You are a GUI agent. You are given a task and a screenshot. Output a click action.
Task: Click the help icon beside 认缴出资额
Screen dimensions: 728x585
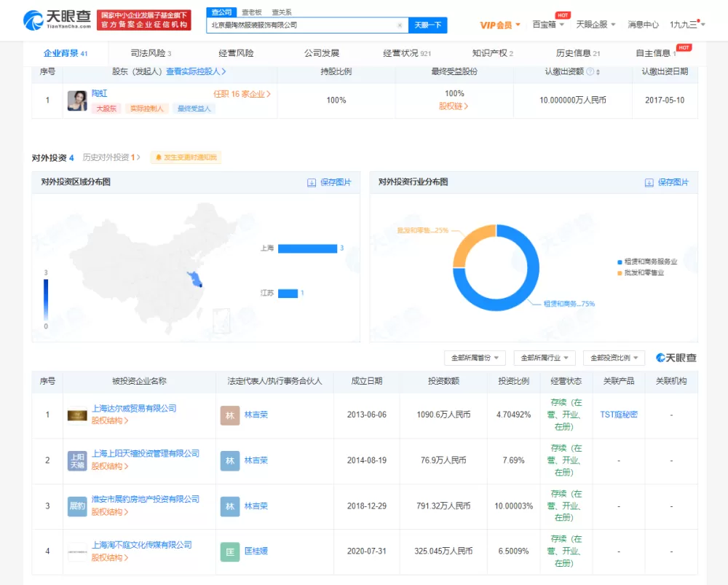tap(590, 71)
